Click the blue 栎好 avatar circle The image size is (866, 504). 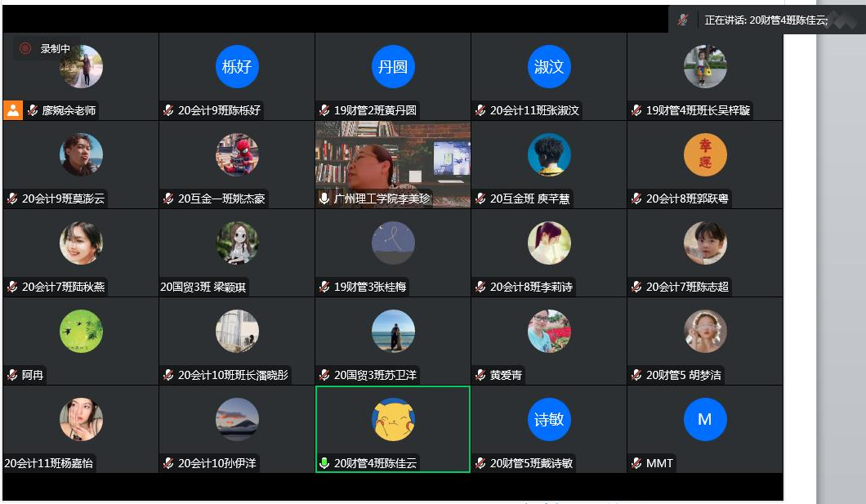click(237, 67)
